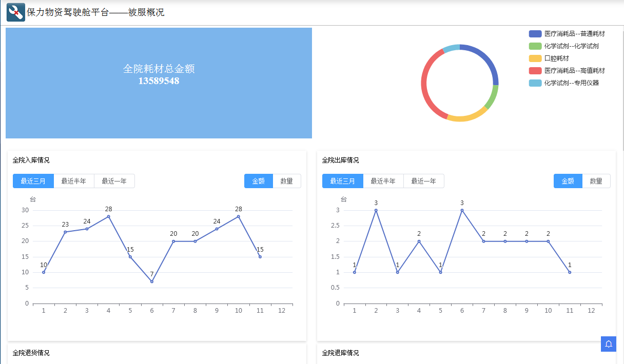The width and height of the screenshot is (624, 364).
Task: Select 最近三月 in 全院入库情况 panel
Action: coord(33,181)
